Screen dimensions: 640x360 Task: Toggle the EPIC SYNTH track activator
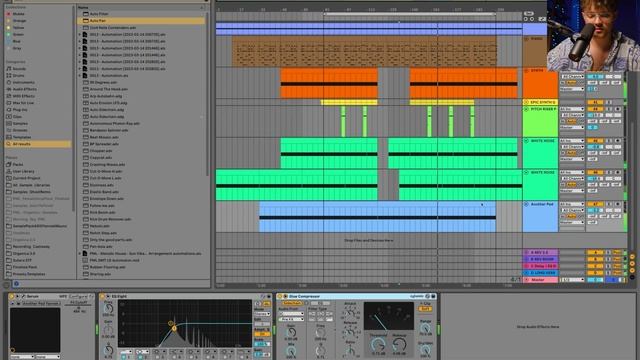click(595, 102)
